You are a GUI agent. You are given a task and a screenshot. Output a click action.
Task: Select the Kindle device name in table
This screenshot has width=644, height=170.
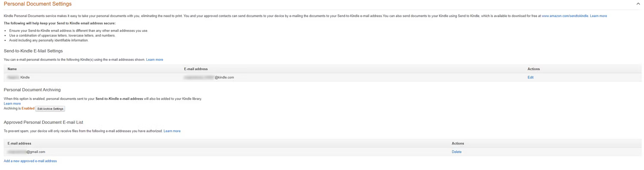[x=18, y=78]
